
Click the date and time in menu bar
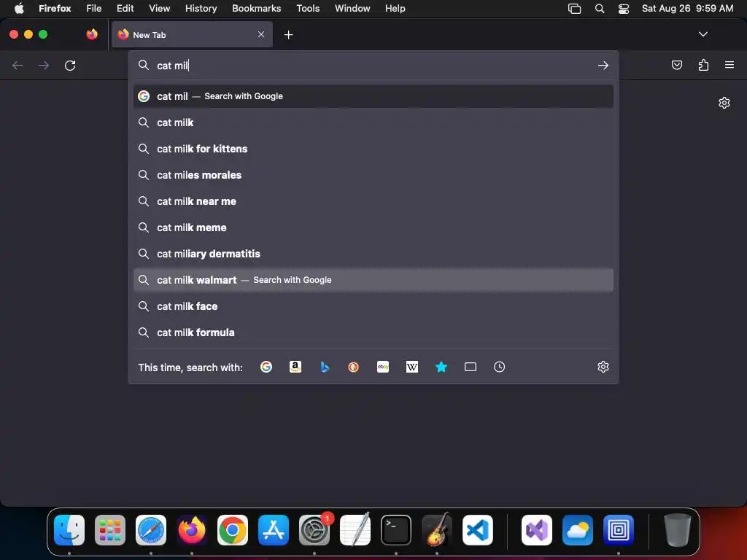click(x=687, y=8)
